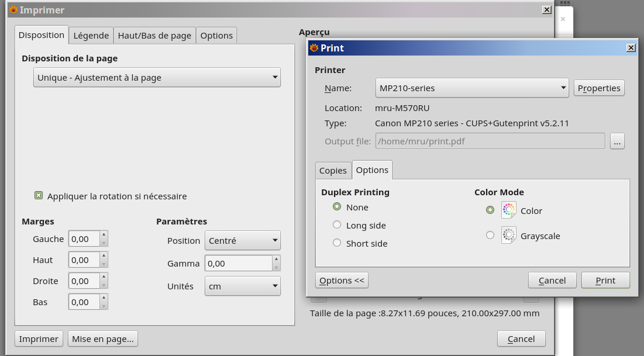Increase the Gauche margin with up arrow
Screen dimensions: 644x356
(104, 235)
